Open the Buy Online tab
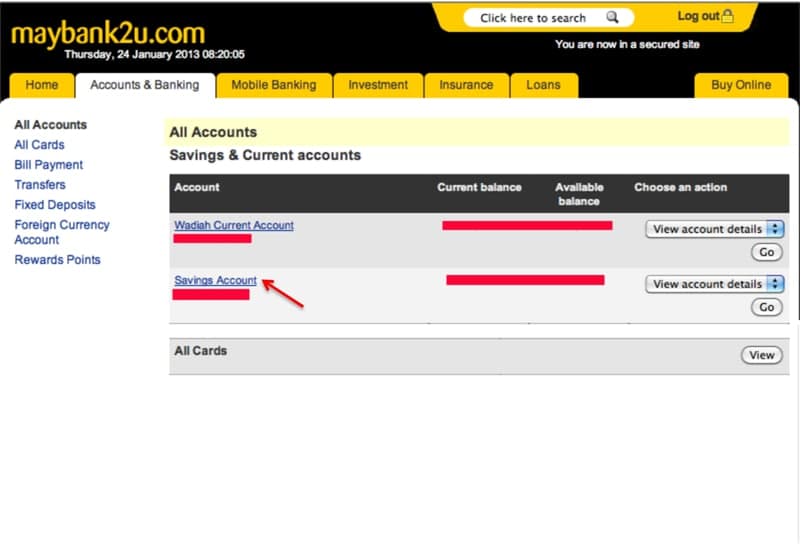 [741, 85]
